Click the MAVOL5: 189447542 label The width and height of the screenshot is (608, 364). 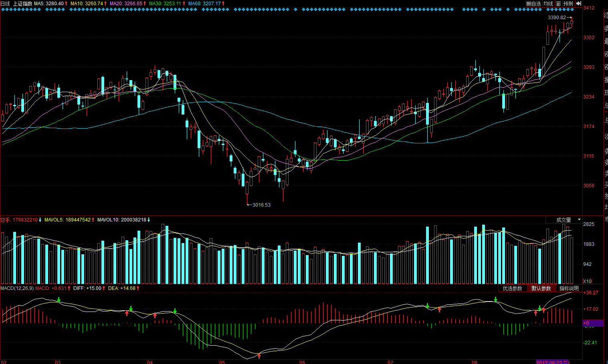pos(67,220)
